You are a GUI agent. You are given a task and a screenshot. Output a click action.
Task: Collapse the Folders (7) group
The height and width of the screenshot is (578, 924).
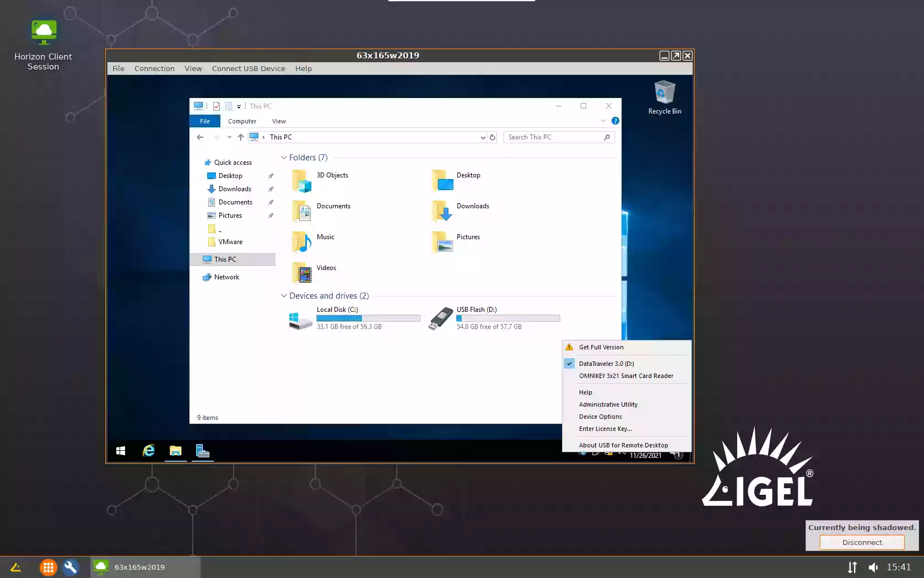[284, 158]
